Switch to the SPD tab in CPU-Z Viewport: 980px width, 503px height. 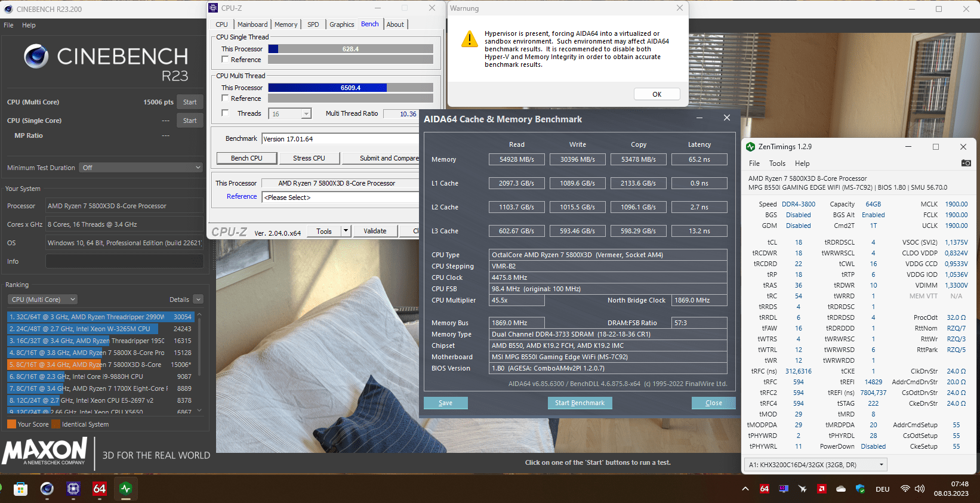[x=313, y=24]
